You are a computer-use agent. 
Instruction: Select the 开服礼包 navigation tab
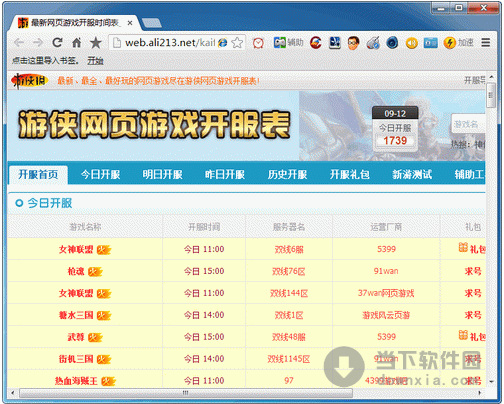pyautogui.click(x=350, y=174)
